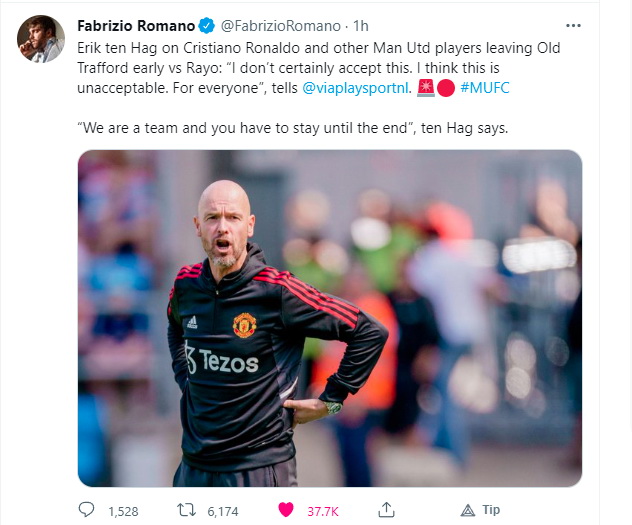Open the 1h tweet timestamp
The width and height of the screenshot is (632, 525).
[361, 26]
